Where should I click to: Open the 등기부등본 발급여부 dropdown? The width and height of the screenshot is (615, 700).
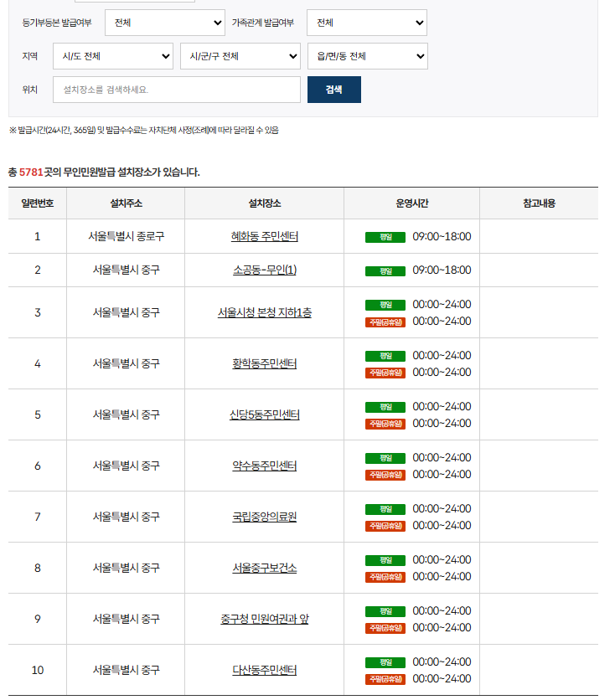point(164,23)
